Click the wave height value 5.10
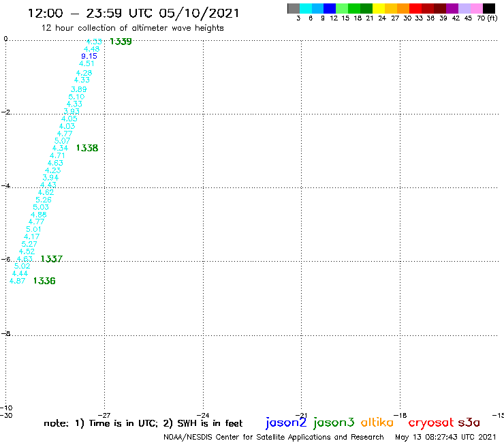The height and width of the screenshot is (443, 504). pos(76,97)
